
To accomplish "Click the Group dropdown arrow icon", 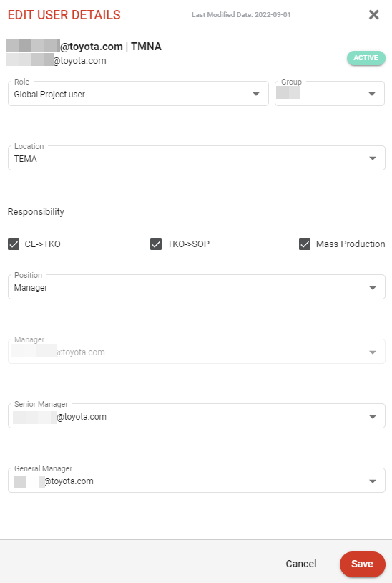I will tap(371, 94).
